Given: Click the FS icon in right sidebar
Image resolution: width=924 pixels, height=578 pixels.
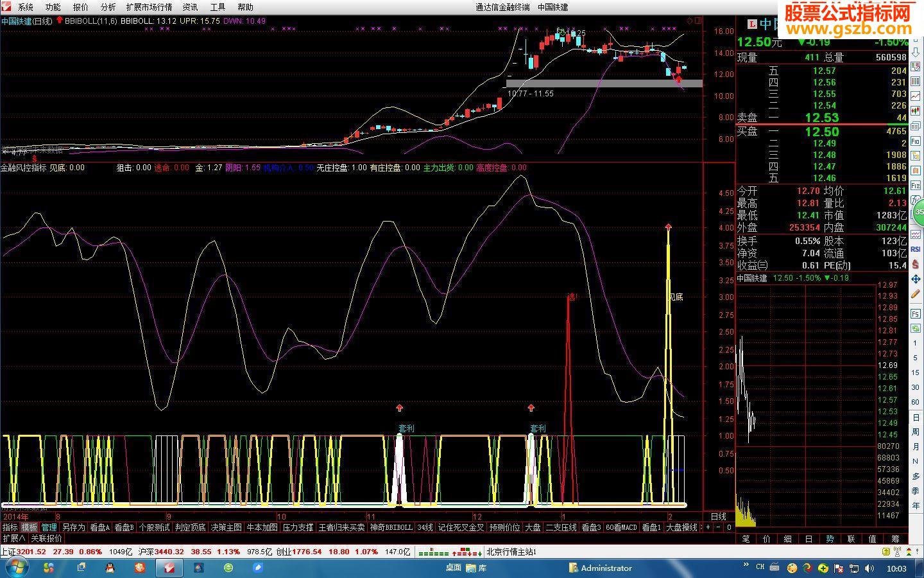Looking at the screenshot, I should [916, 313].
